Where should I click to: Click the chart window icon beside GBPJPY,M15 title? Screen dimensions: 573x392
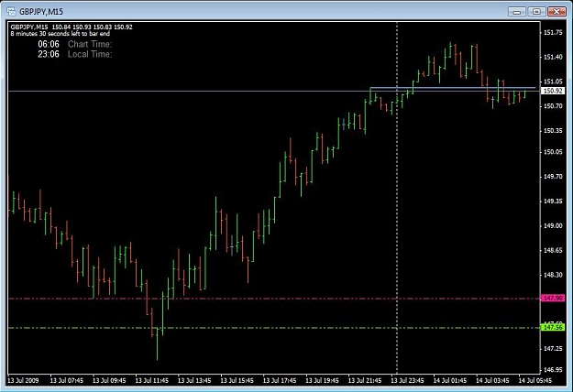coord(11,12)
